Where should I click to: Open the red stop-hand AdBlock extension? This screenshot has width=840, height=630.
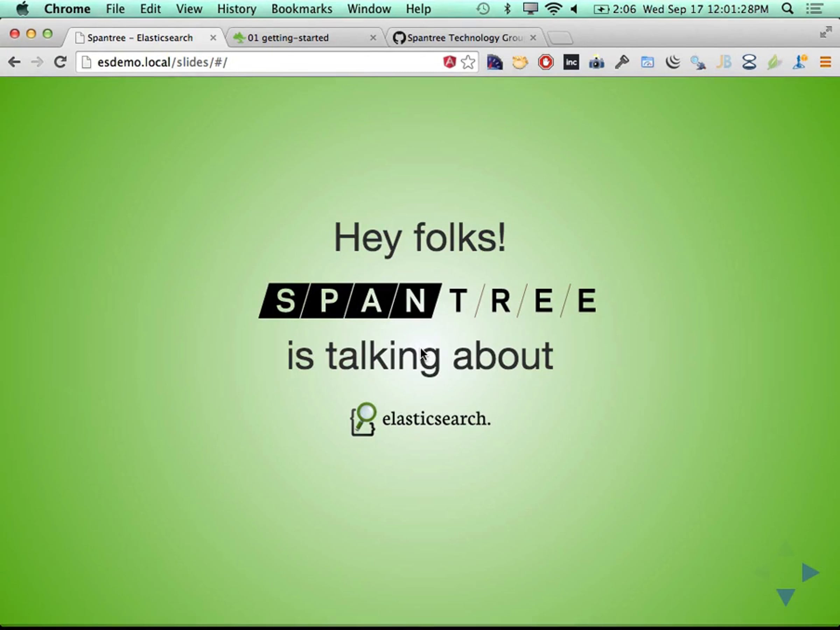click(546, 62)
